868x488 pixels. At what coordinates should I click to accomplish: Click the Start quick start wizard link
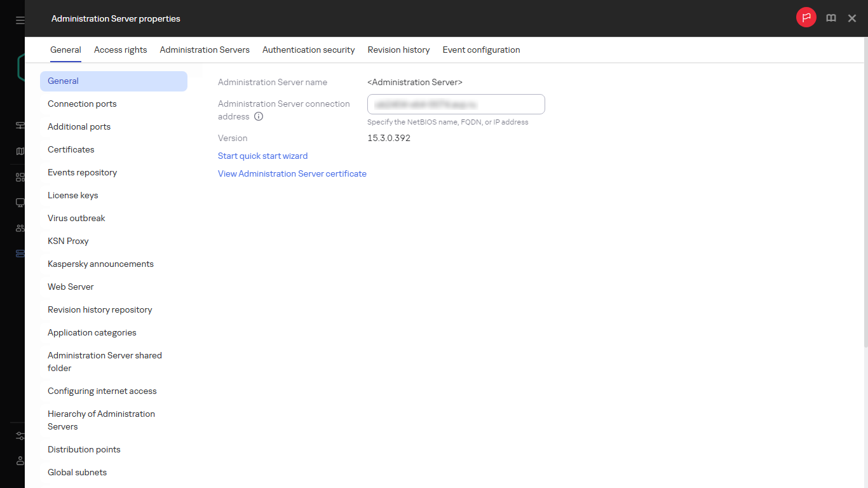tap(262, 156)
